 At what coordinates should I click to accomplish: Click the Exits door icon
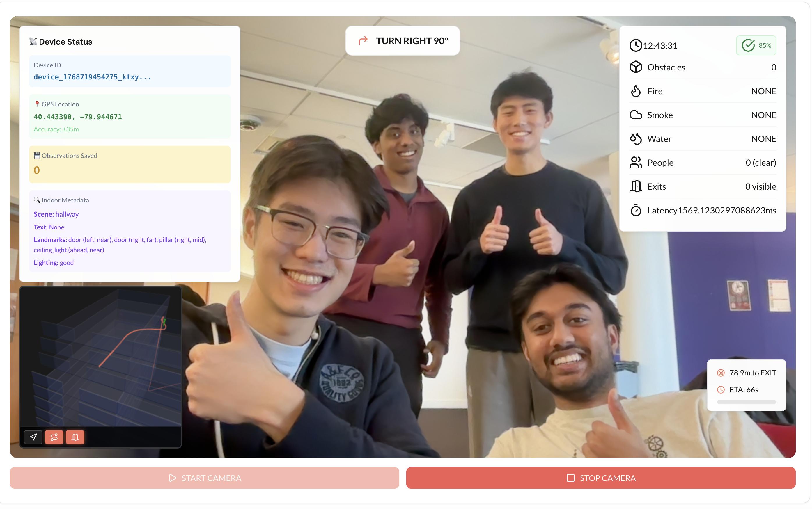pyautogui.click(x=636, y=186)
